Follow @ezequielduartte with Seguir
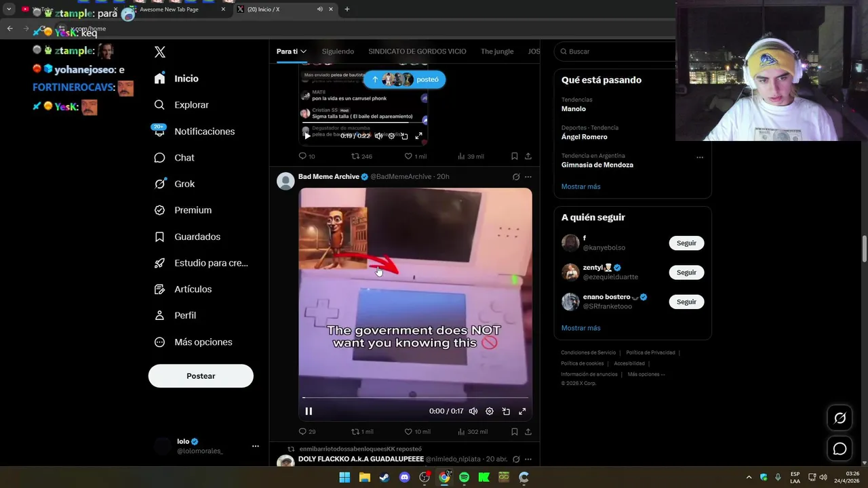The width and height of the screenshot is (868, 488). click(686, 272)
